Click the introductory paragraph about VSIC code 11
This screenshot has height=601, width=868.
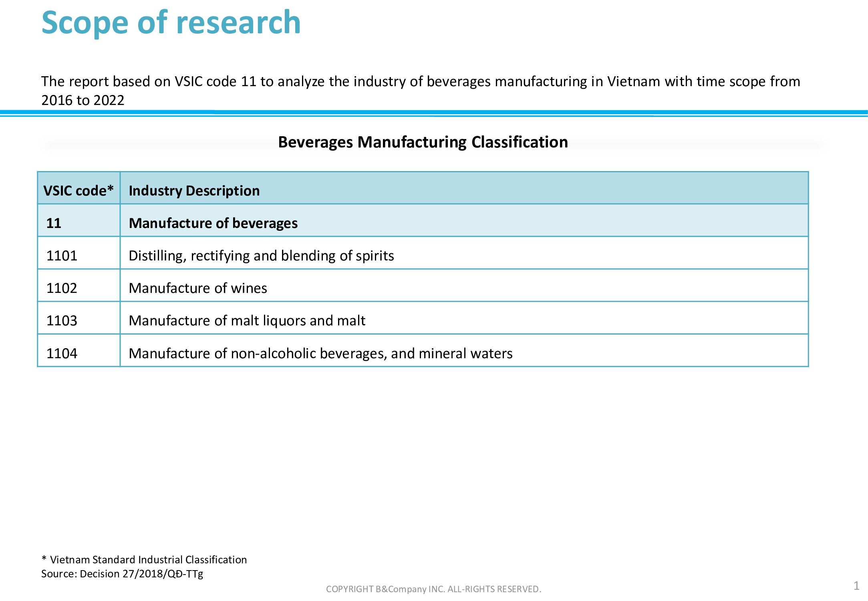421,90
